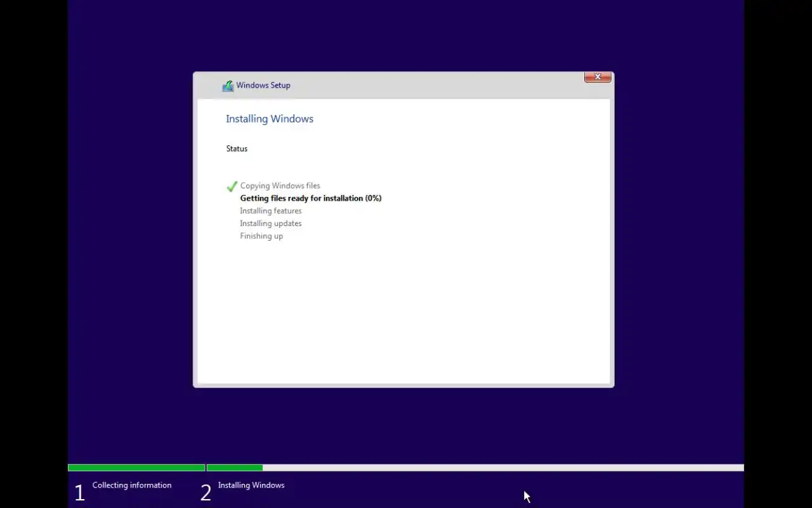
Task: Click the "Installing updates" status line
Action: click(x=271, y=224)
